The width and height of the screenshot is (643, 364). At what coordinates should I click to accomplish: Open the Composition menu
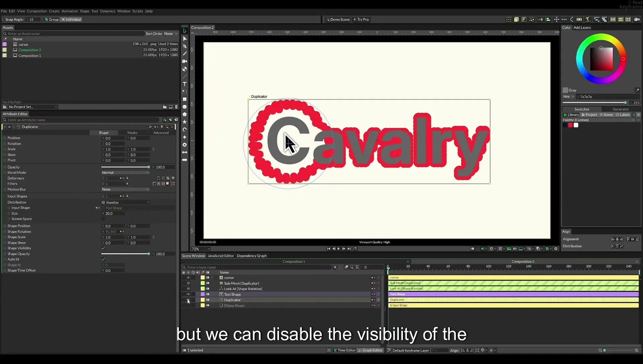tap(37, 11)
